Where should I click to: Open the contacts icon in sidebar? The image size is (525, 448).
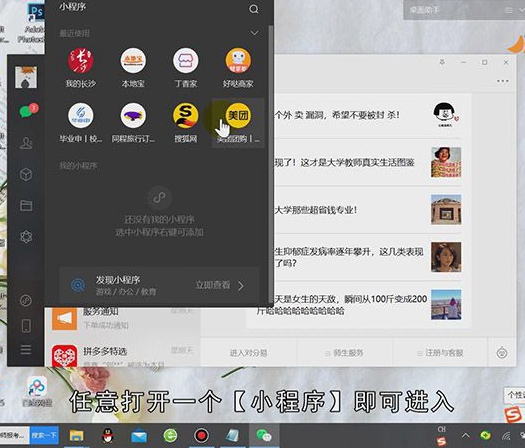click(26, 143)
